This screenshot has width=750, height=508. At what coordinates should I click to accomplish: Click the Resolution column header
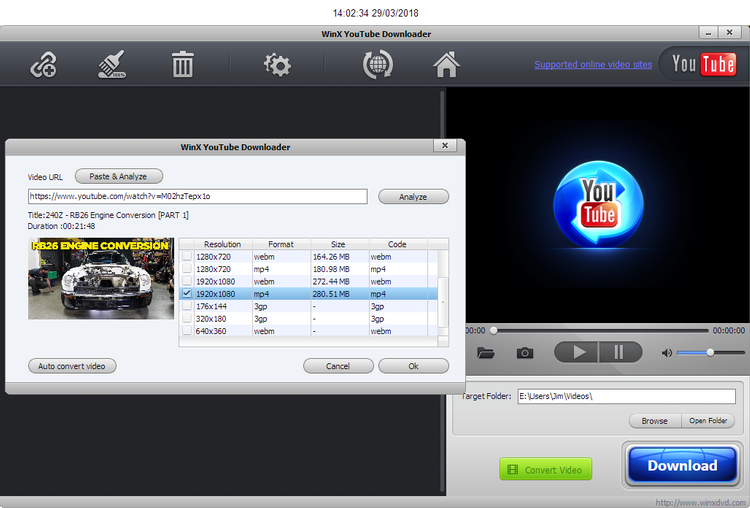[223, 244]
